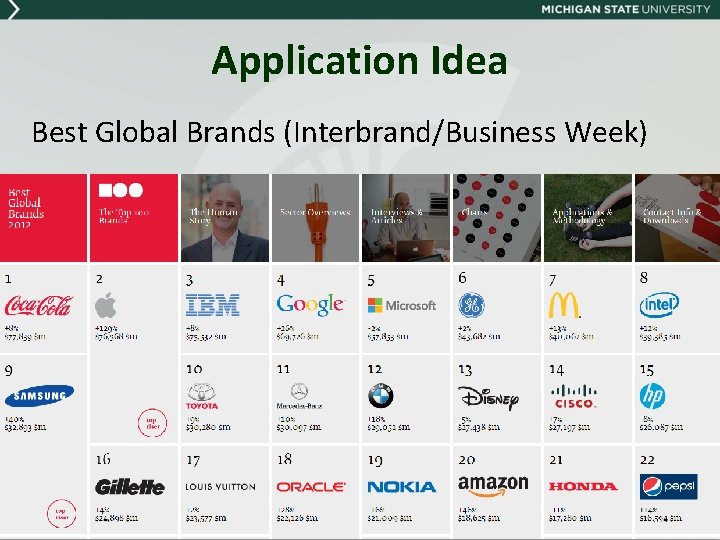Open the Charts tile

[497, 218]
